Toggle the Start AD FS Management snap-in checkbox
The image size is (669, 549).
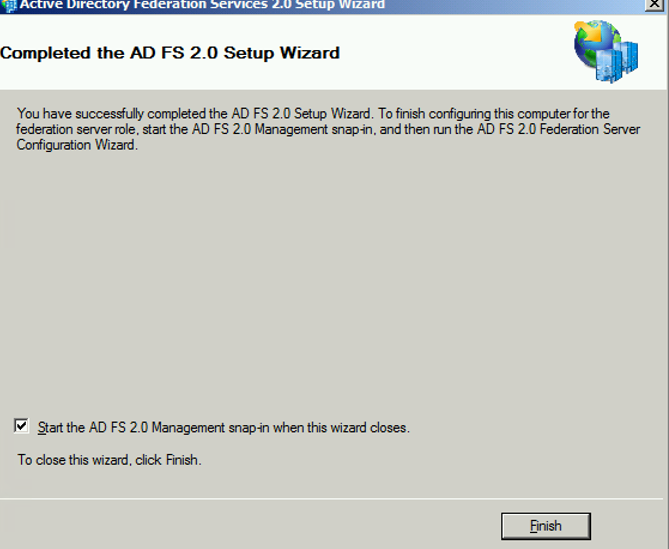coord(23,426)
